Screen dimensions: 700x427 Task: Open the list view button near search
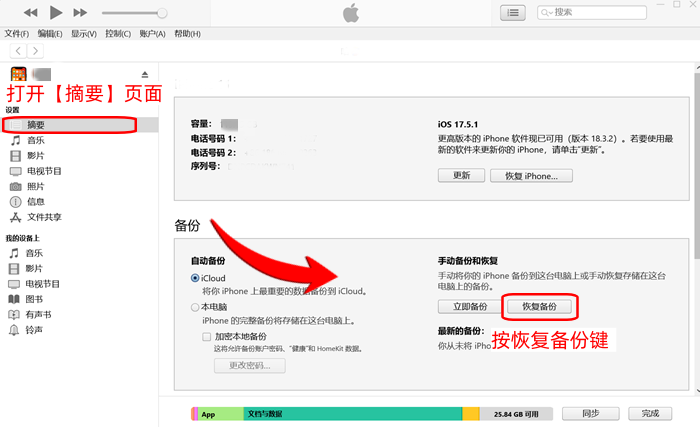point(512,13)
